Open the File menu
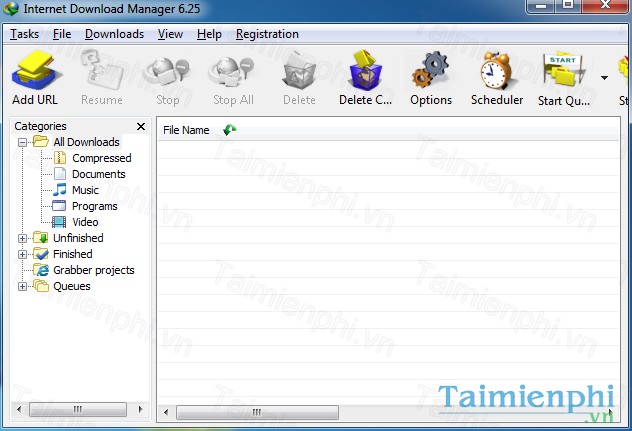The width and height of the screenshot is (632, 431). [x=62, y=34]
